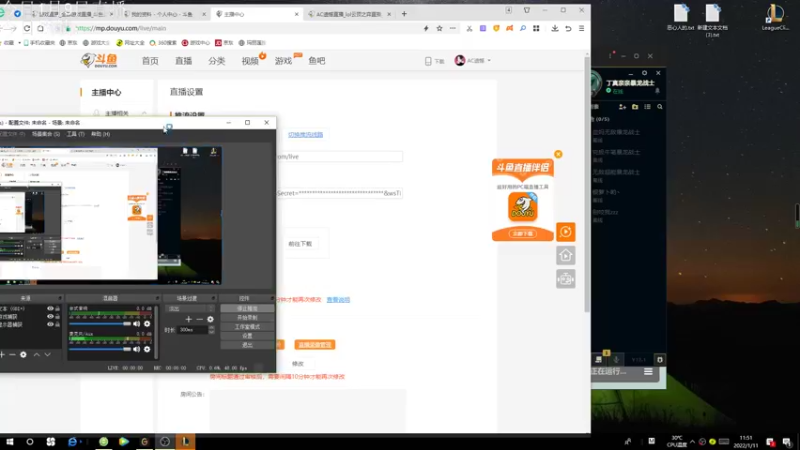Switch to the AC browser tab
This screenshot has width=800, height=450.
pos(350,14)
